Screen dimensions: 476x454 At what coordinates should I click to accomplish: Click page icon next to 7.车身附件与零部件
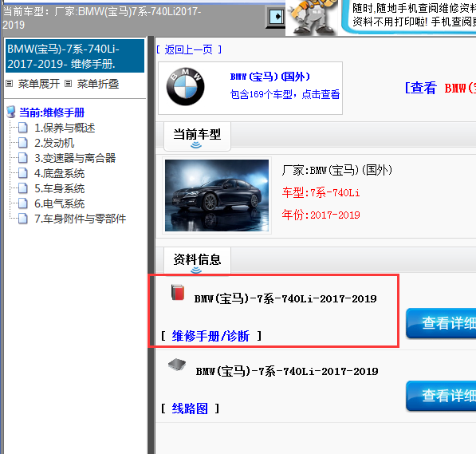[x=23, y=219]
